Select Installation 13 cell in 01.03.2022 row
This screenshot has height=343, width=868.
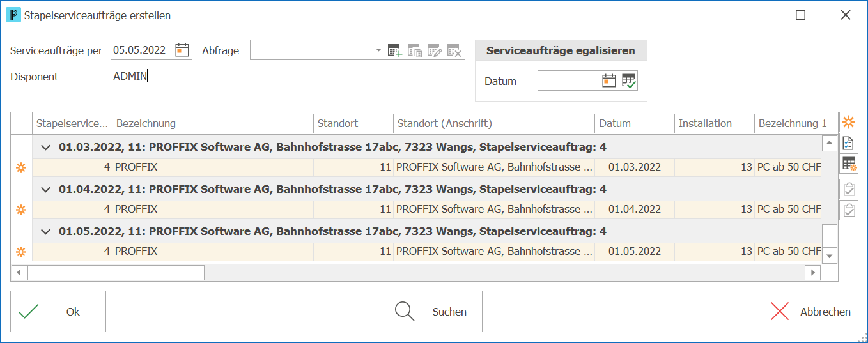[715, 167]
